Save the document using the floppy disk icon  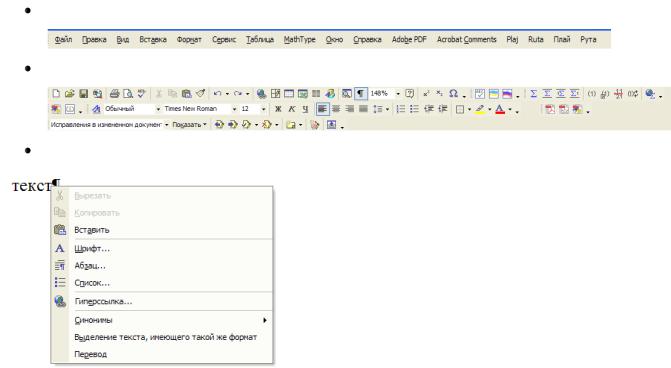click(83, 93)
